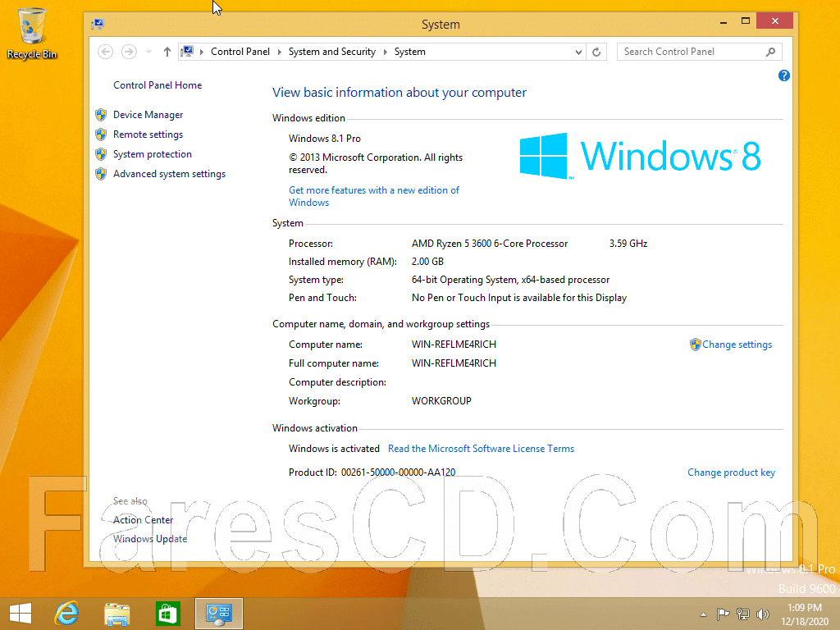840x630 pixels.
Task: Click Get more features with new edition link
Action: click(x=374, y=196)
